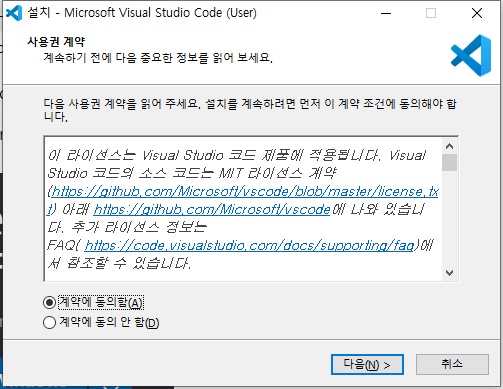Minimize the setup window
Screen dimensions: 503x389
click(x=386, y=13)
